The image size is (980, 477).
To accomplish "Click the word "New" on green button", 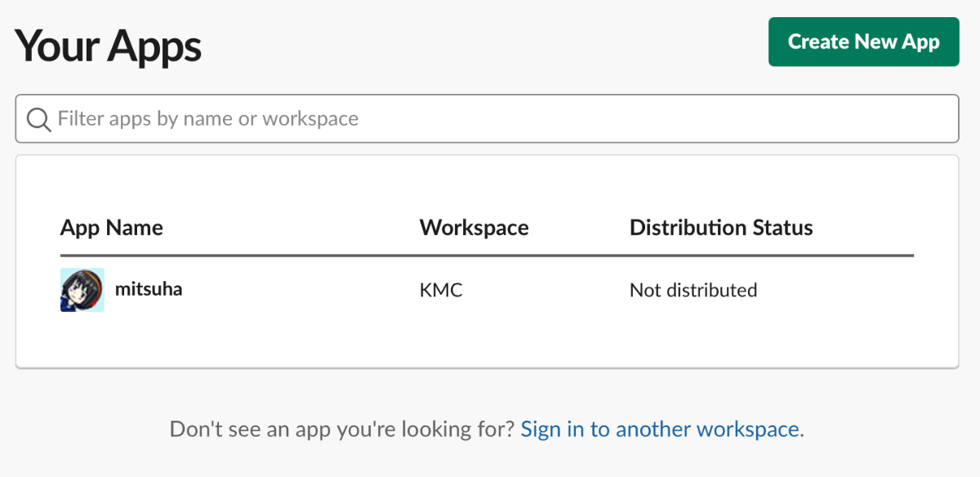I will (x=875, y=42).
